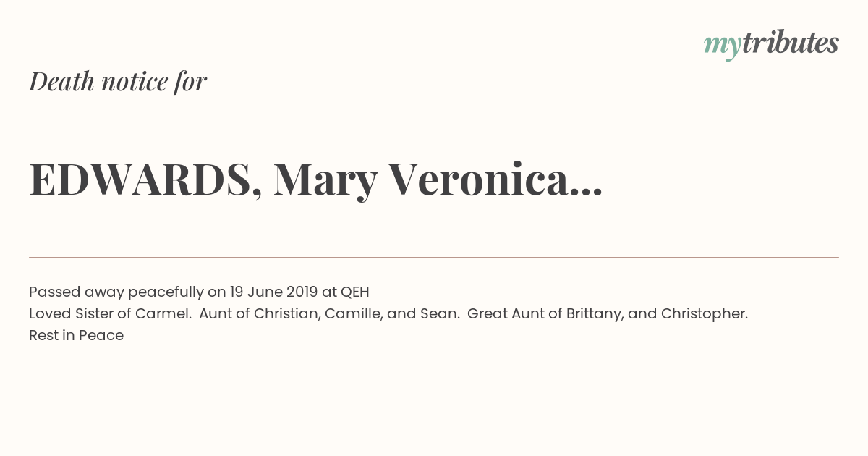Click the word Veronica in the title
Image resolution: width=868 pixels, height=456 pixels.
(x=478, y=179)
